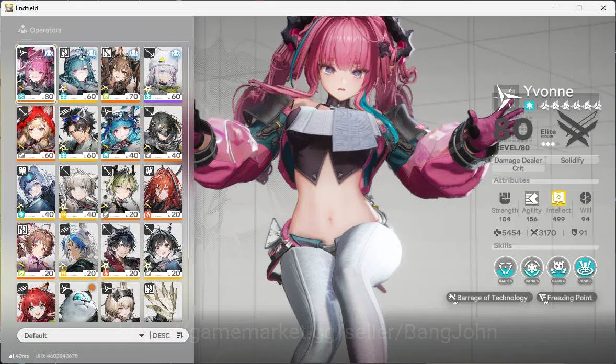Click the six-star rarity row beside Yvonne
The image size is (616, 364).
pyautogui.click(x=570, y=105)
